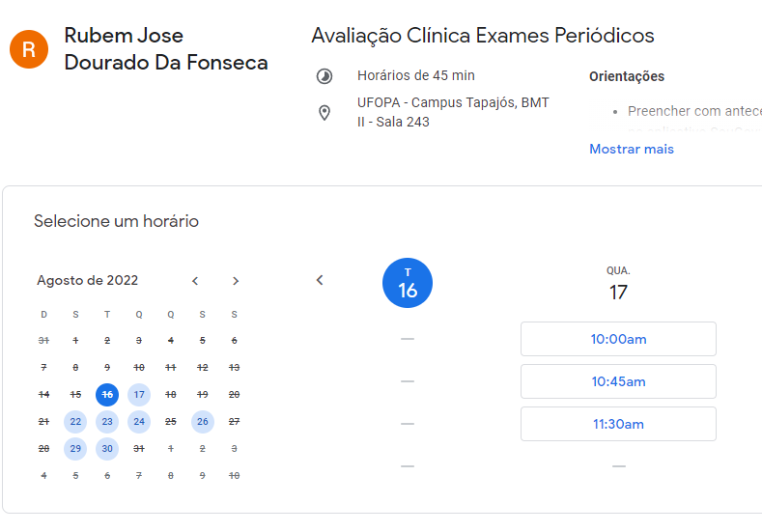Choose the 11:30am time slot

tap(618, 424)
